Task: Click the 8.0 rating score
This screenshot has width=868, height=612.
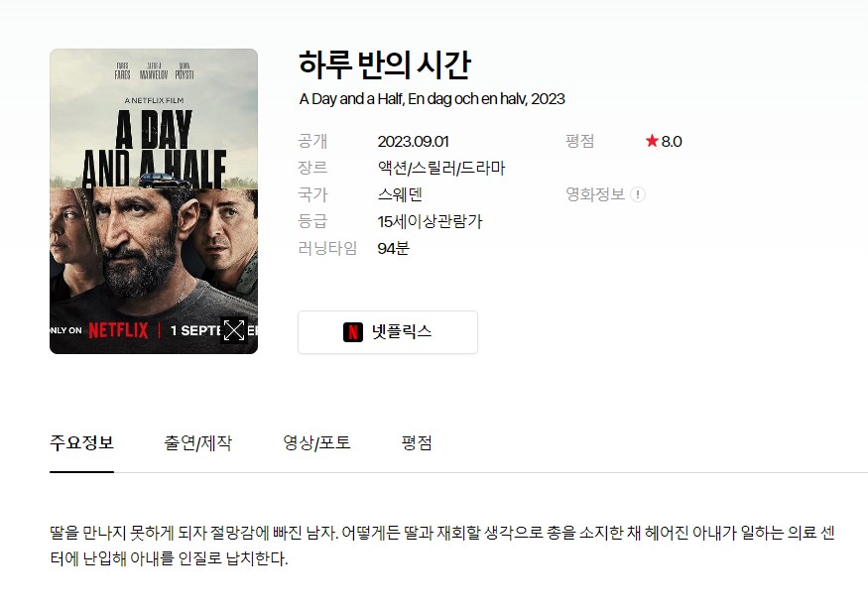Action: click(x=672, y=142)
